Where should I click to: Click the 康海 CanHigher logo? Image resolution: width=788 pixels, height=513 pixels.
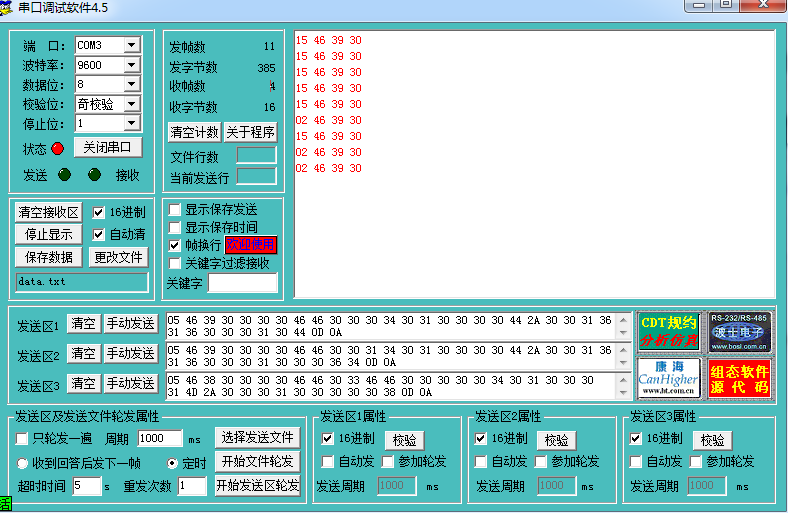(x=669, y=378)
